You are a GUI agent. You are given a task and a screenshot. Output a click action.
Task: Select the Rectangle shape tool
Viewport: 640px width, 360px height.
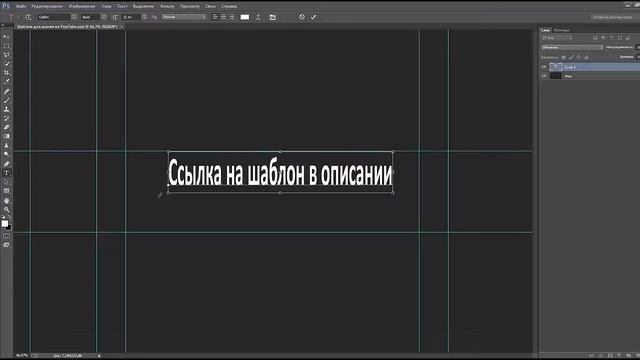[6, 191]
